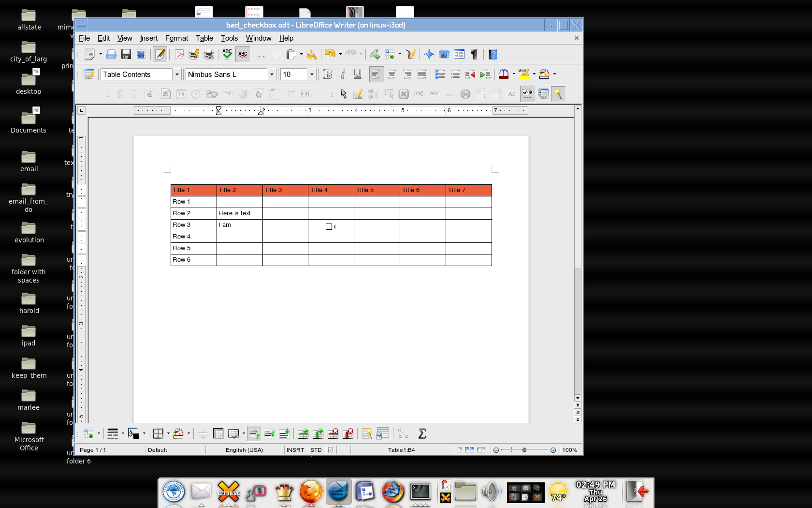Expand the font size 10 dropdown

coord(312,75)
